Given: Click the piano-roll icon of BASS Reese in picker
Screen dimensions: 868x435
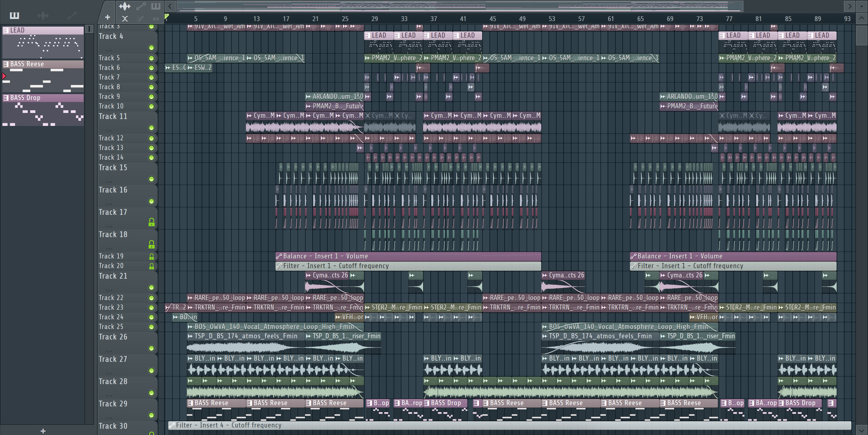Looking at the screenshot, I should [x=6, y=64].
